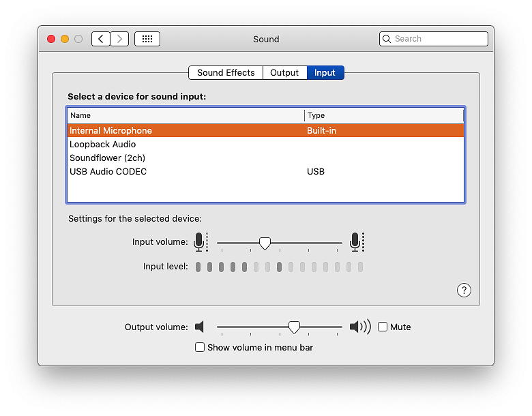Viewport: 532px width, 416px height.
Task: Select Loopback Audio input device
Action: click(266, 144)
